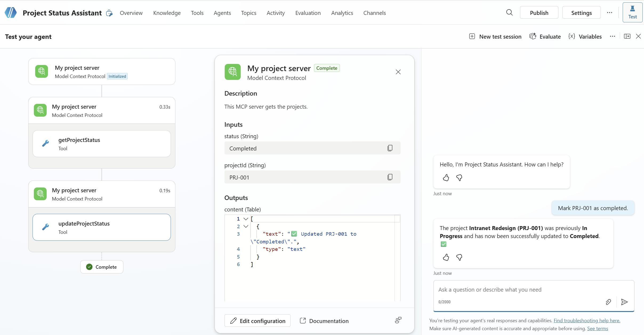Open the top bar more options menu
644x335 pixels.
coord(610,13)
